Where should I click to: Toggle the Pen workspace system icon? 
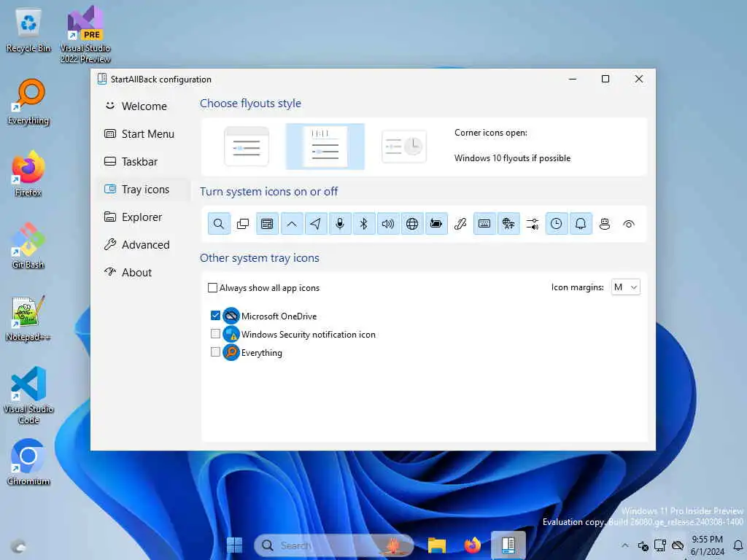tap(460, 224)
